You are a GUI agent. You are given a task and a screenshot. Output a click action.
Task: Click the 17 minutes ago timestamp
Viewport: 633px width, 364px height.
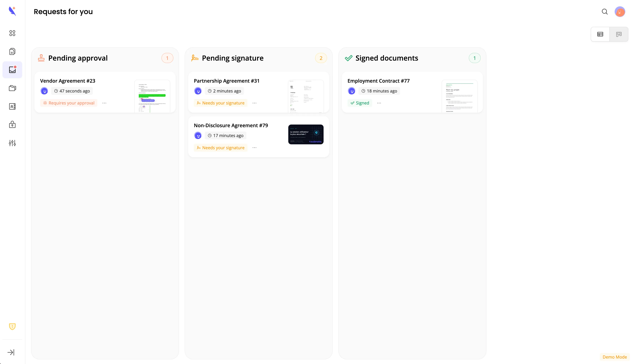(x=226, y=135)
